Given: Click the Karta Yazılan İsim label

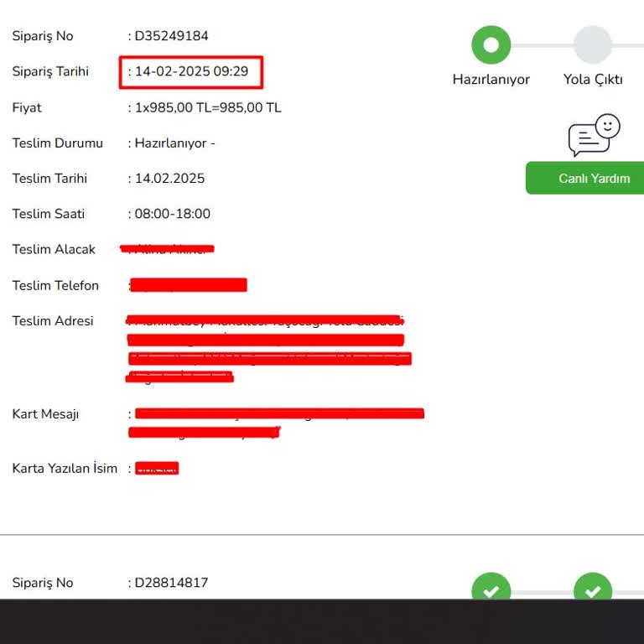Looking at the screenshot, I should (x=65, y=468).
